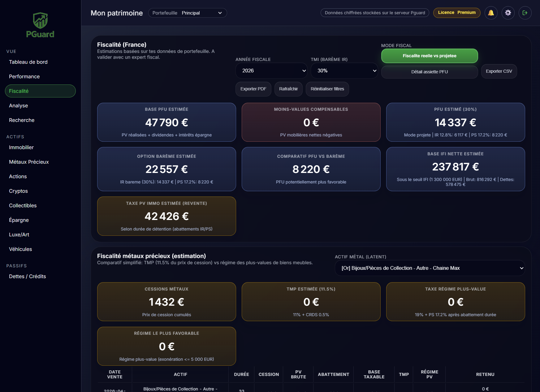The width and height of the screenshot is (540, 392).
Task: Navigate to 'Tableau de bord'
Action: pyautogui.click(x=28, y=62)
